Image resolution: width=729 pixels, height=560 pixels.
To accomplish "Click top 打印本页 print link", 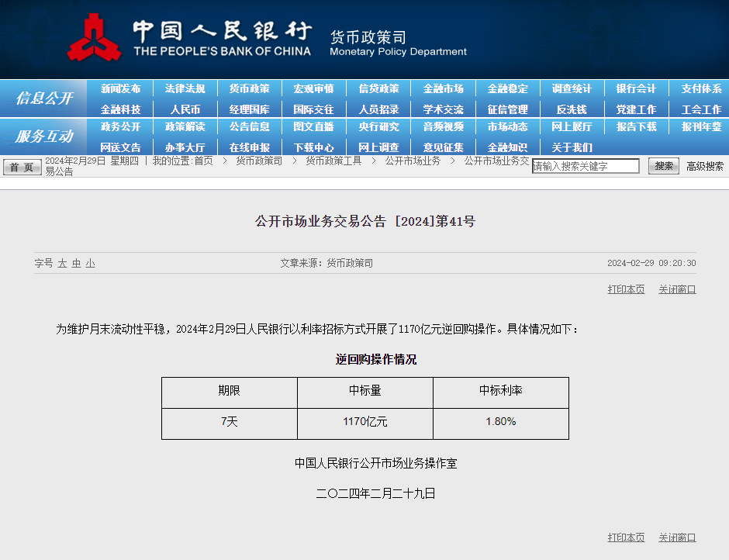I will [x=626, y=289].
